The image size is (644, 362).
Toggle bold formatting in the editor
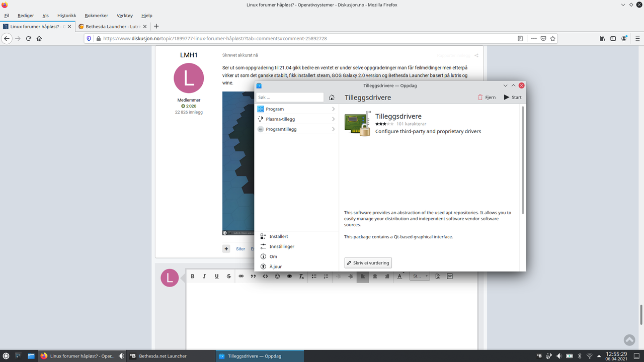coord(192,276)
